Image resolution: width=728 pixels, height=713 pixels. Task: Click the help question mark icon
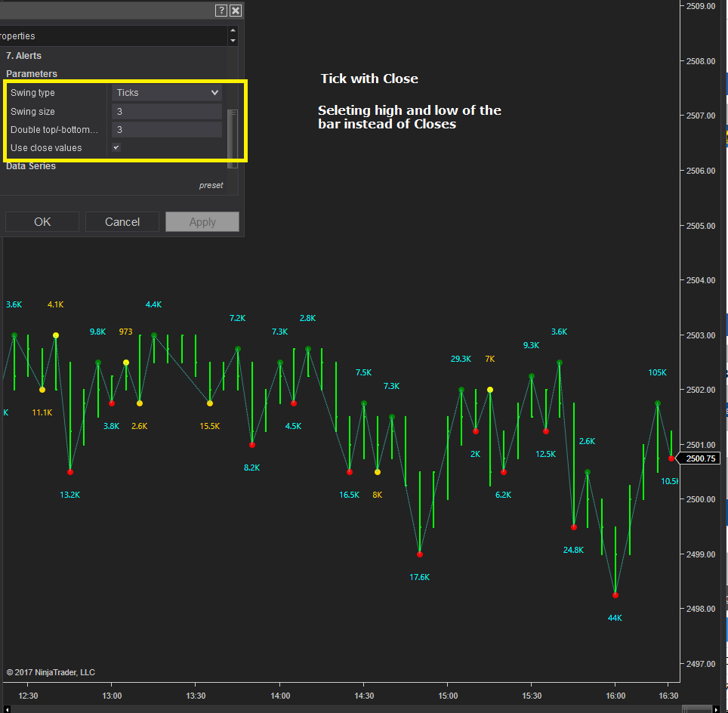tap(221, 11)
